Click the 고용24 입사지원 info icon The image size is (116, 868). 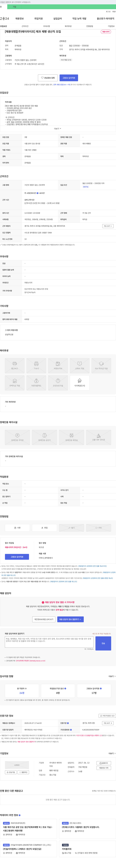tap(101, 688)
